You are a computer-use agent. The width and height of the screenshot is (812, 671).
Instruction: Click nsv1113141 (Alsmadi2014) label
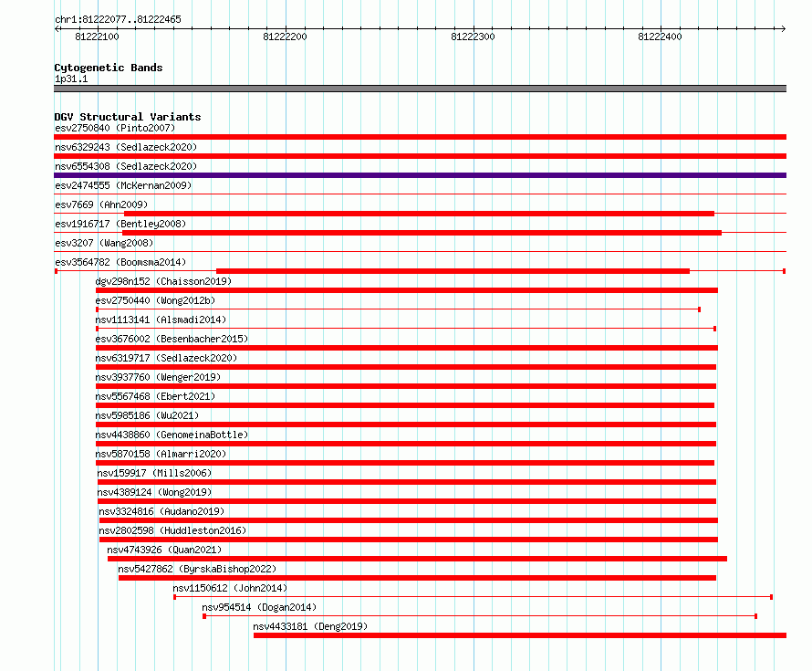pos(161,320)
